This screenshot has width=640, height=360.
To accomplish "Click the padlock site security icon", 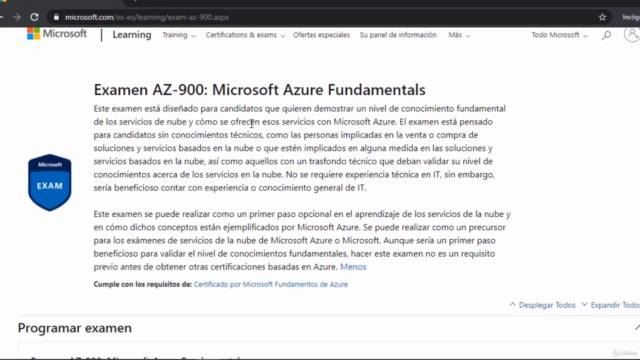I will pos(56,17).
